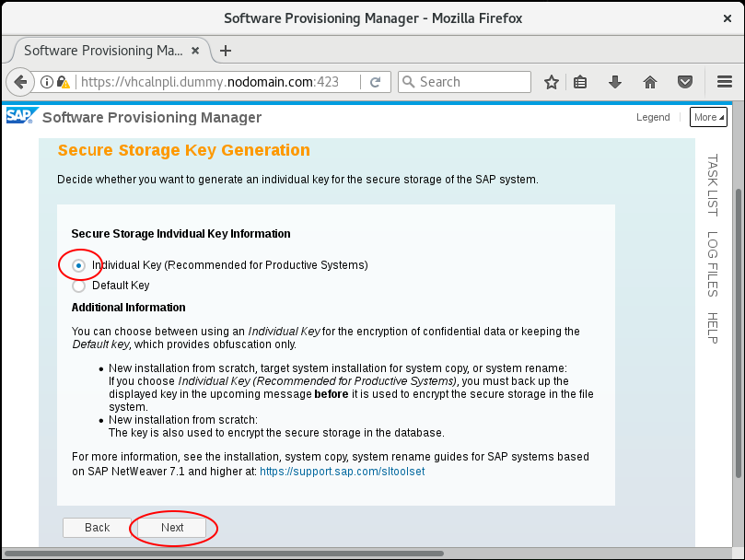Open the insecure connection lock warning icon
Image resolution: width=745 pixels, height=560 pixels.
(63, 82)
